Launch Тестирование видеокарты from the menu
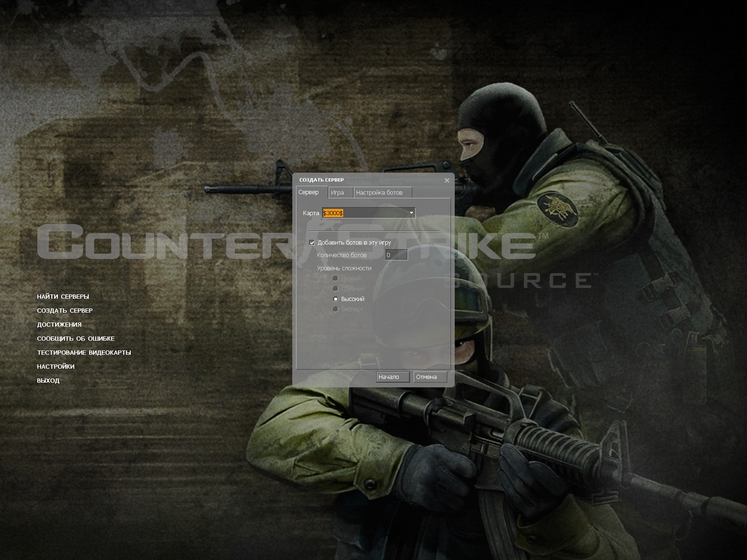 [84, 353]
